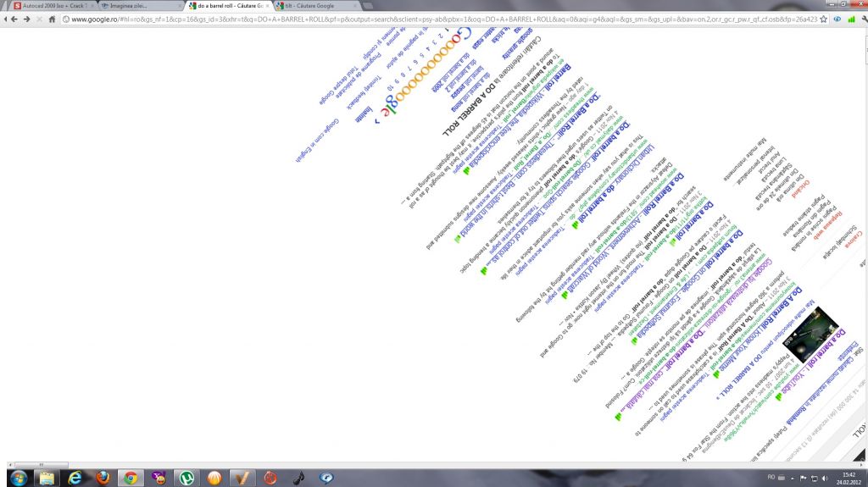
Task: Open the blue eye extension icon
Action: pyautogui.click(x=837, y=19)
